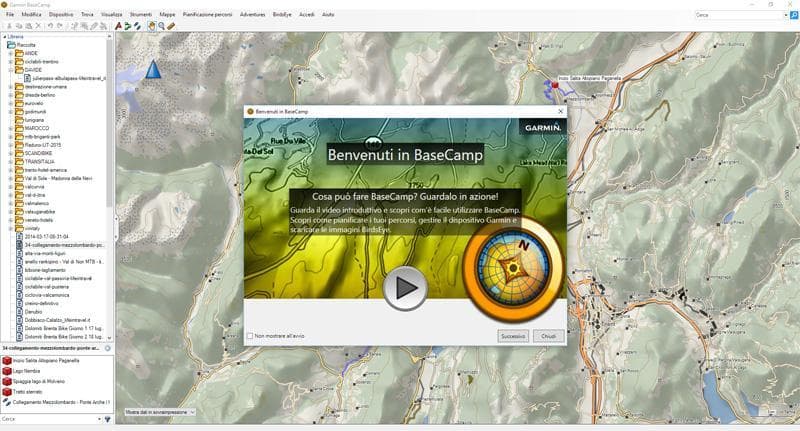The height and width of the screenshot is (431, 800).
Task: Expand the ANDE folder
Action: [x=11, y=53]
